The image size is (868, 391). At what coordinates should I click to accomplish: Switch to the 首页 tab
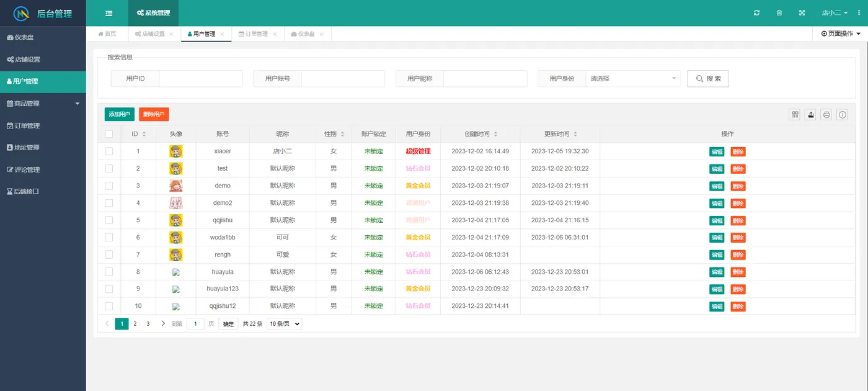tap(107, 34)
